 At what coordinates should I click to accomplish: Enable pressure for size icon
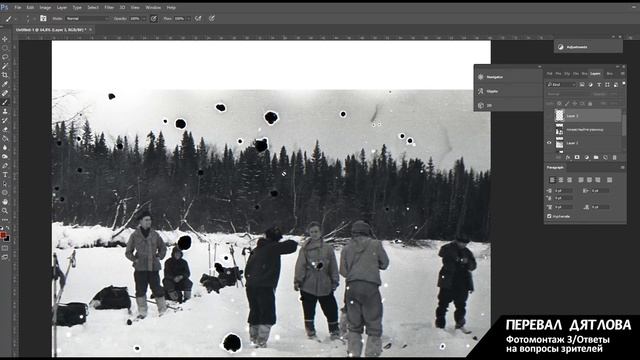click(212, 18)
